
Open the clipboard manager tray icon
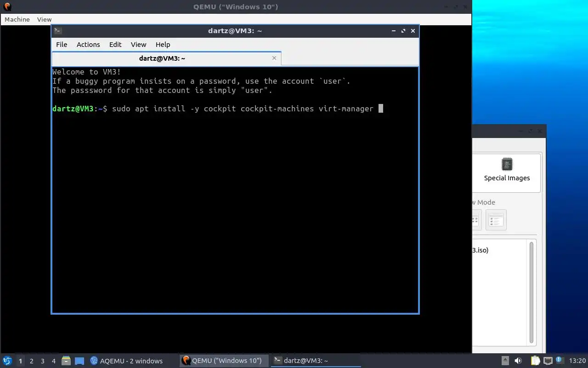(x=536, y=361)
